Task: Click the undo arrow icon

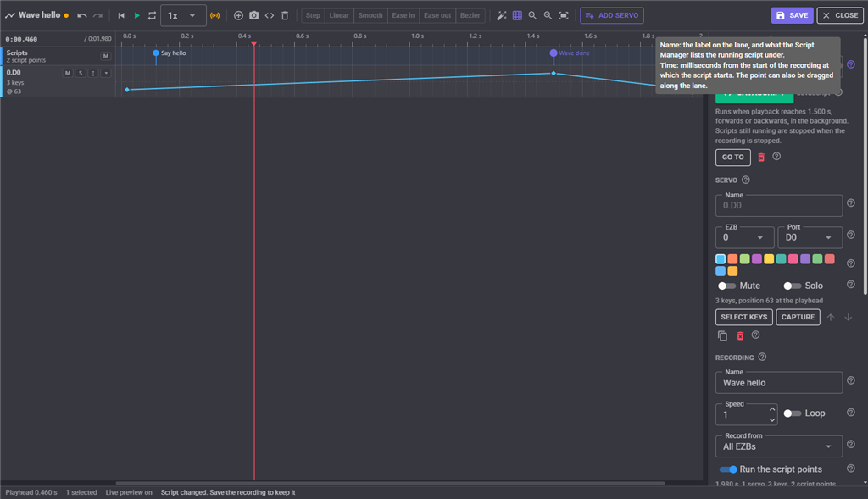Action: 82,15
